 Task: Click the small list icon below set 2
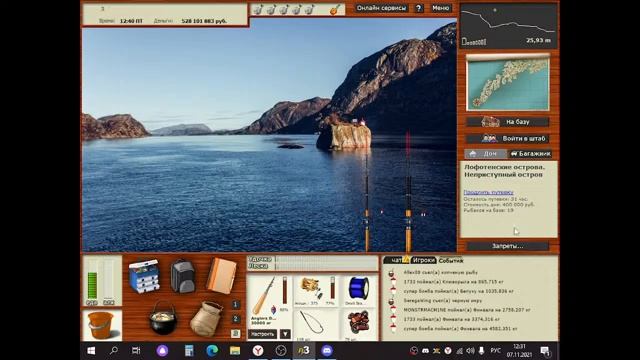click(x=235, y=333)
